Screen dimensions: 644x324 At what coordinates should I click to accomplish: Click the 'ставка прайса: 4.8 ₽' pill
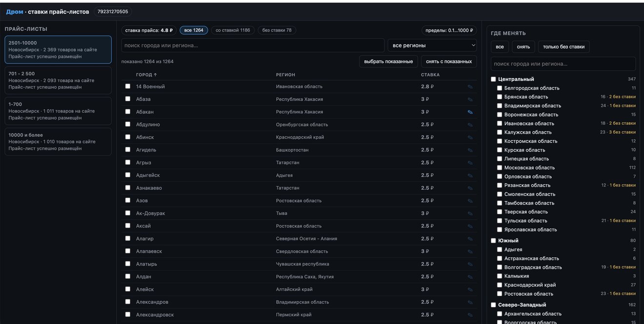149,30
